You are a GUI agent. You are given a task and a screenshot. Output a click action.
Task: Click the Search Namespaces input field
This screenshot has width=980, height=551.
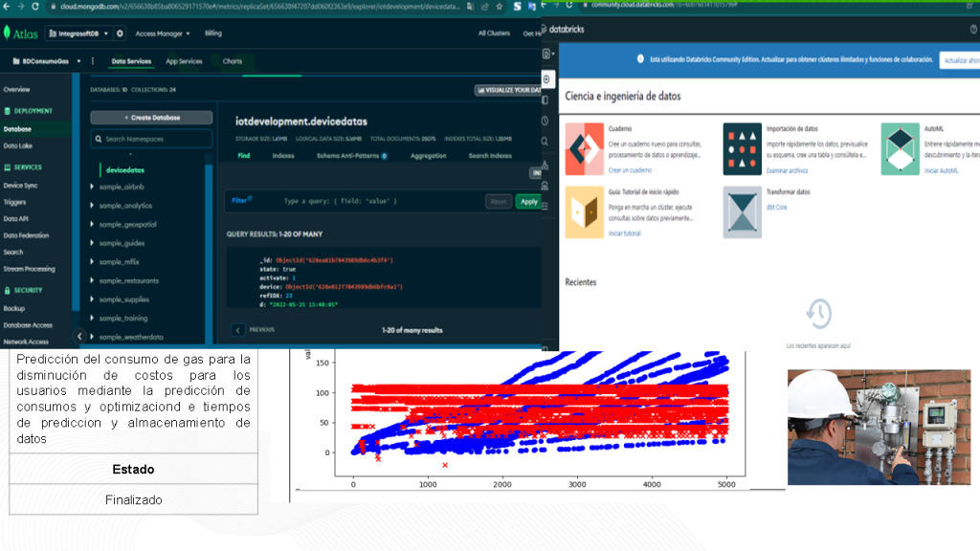[x=153, y=140]
